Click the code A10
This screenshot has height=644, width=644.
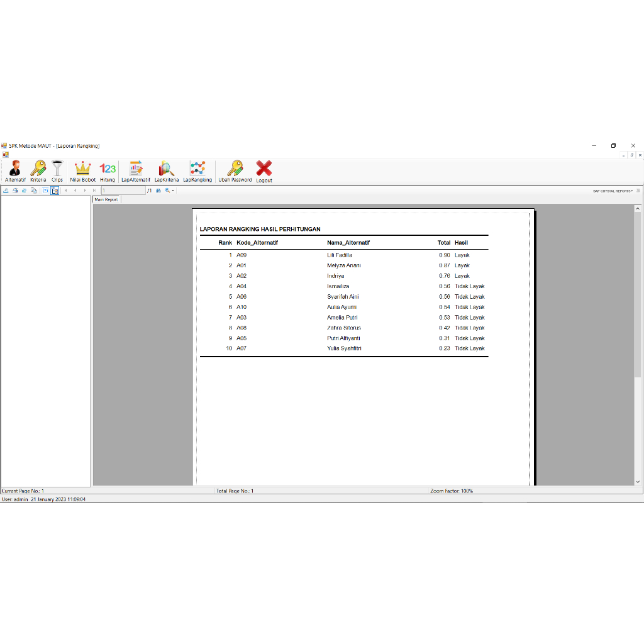click(x=241, y=307)
